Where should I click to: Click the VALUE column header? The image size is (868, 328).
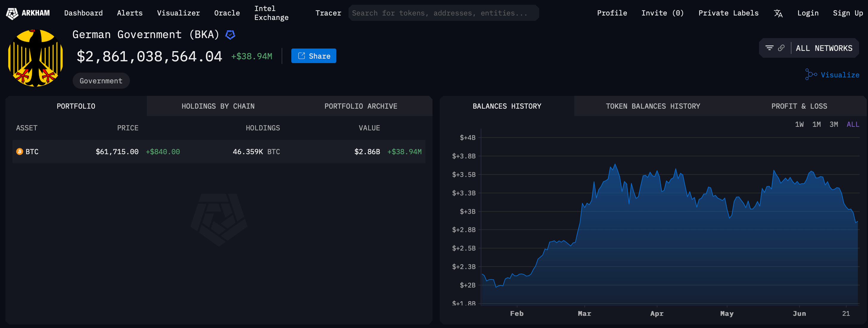tap(369, 128)
